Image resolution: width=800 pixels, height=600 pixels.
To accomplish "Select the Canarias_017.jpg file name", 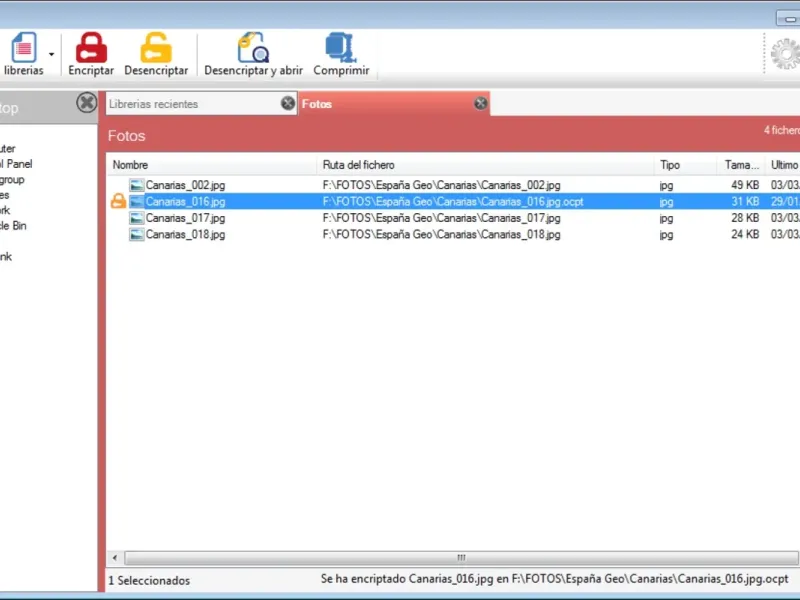I will coord(185,218).
